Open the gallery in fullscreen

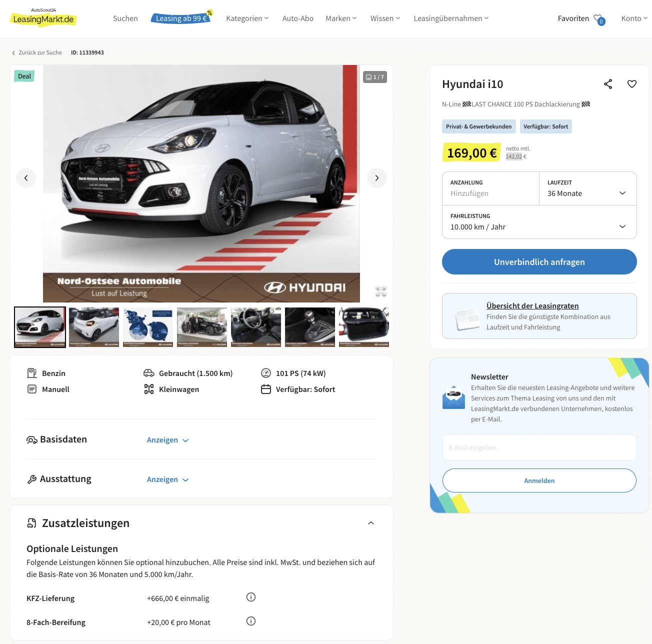pyautogui.click(x=381, y=291)
